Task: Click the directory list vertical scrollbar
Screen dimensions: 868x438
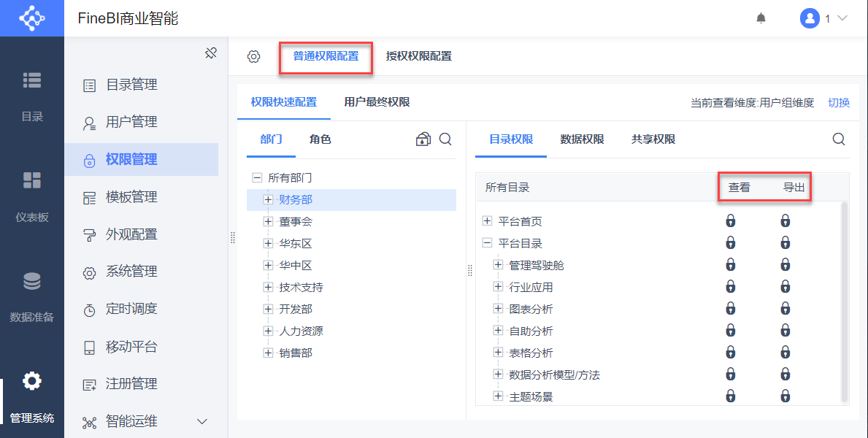Action: tap(845, 301)
